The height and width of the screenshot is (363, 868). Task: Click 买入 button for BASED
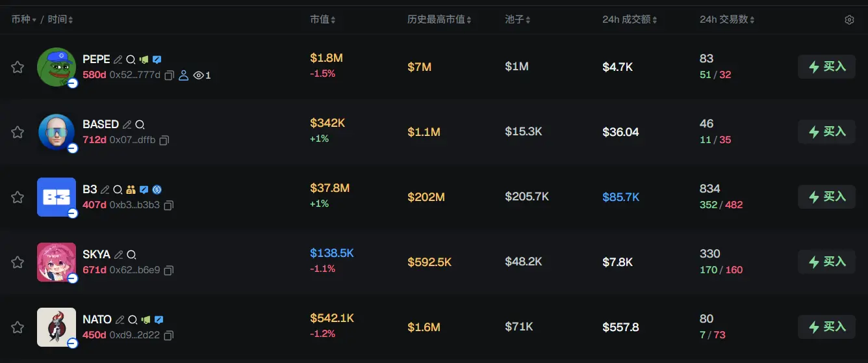[x=826, y=131]
